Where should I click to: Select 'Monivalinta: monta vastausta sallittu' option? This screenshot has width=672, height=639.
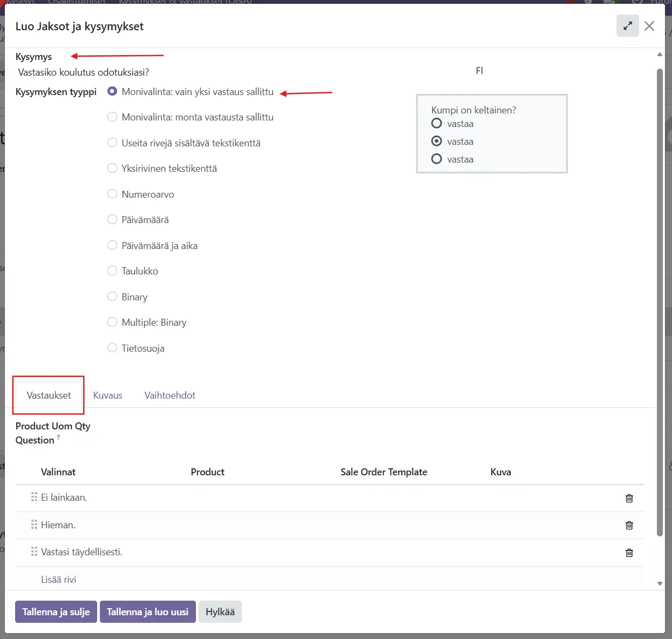click(x=112, y=117)
